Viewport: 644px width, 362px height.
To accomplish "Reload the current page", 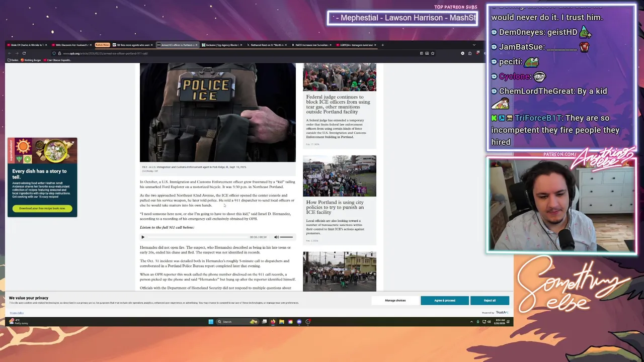I will 24,53.
